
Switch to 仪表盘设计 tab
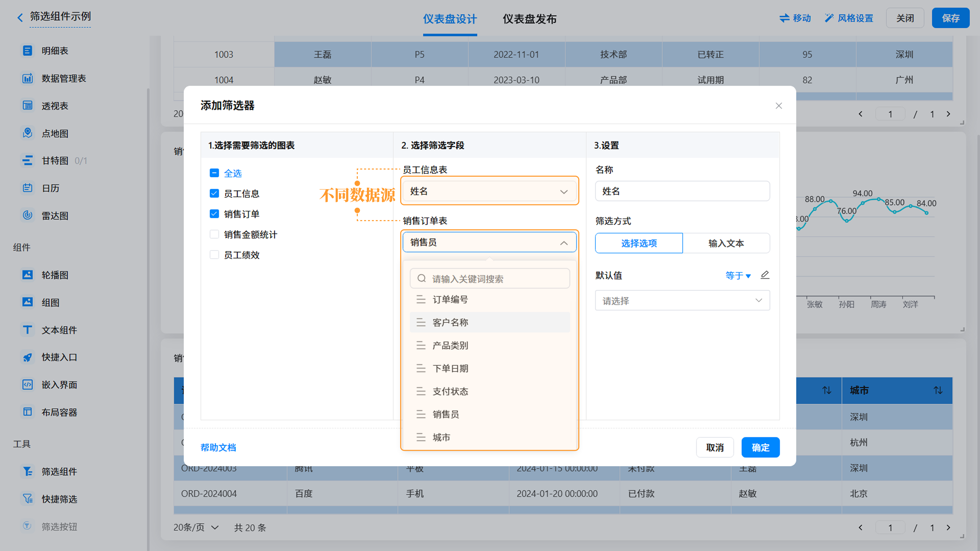pos(450,19)
